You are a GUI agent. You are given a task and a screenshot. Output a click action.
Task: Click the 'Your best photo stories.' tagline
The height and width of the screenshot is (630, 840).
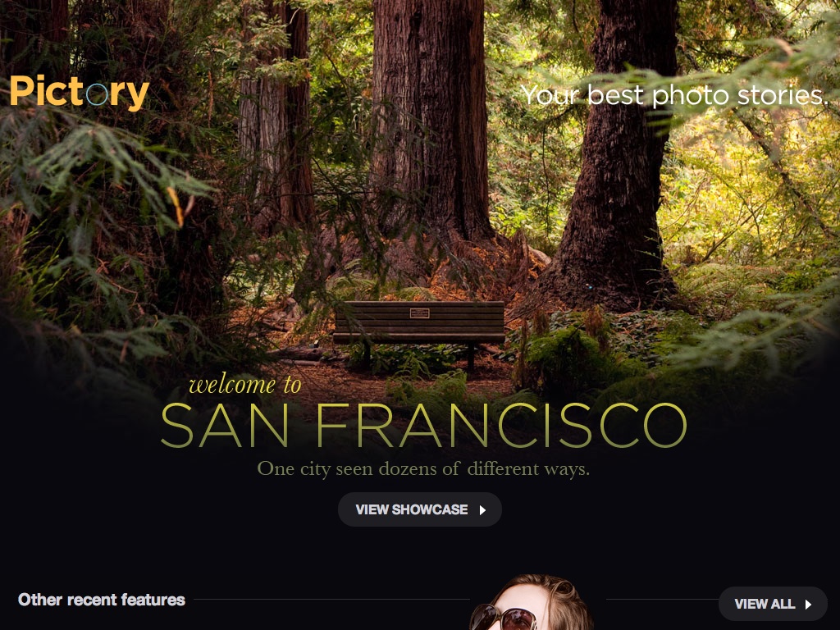point(674,95)
